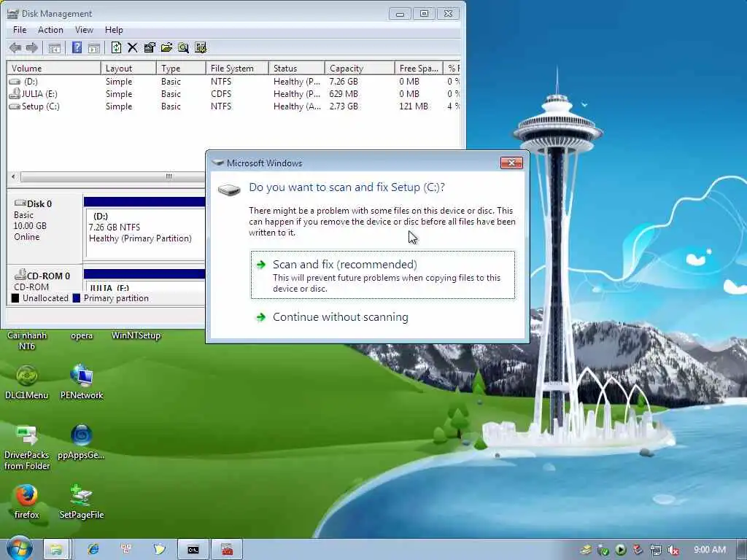Toggle the Show/Hide Action Pane toolbar icon

click(94, 47)
